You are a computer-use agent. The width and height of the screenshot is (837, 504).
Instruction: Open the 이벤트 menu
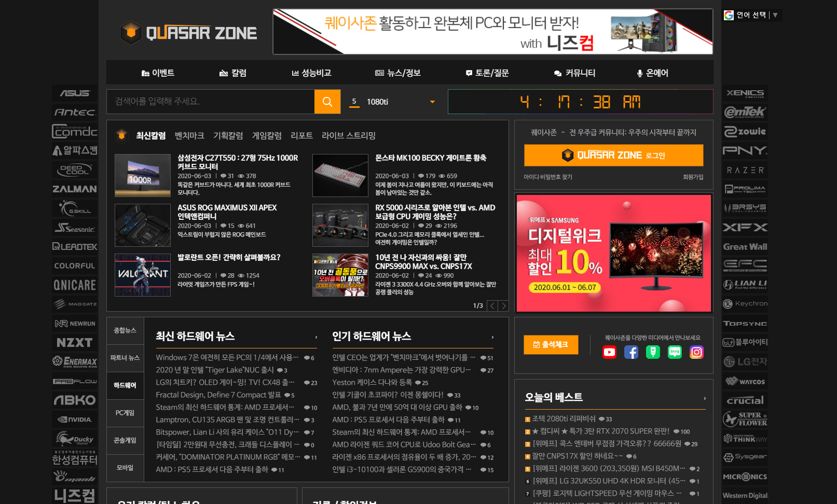click(158, 73)
